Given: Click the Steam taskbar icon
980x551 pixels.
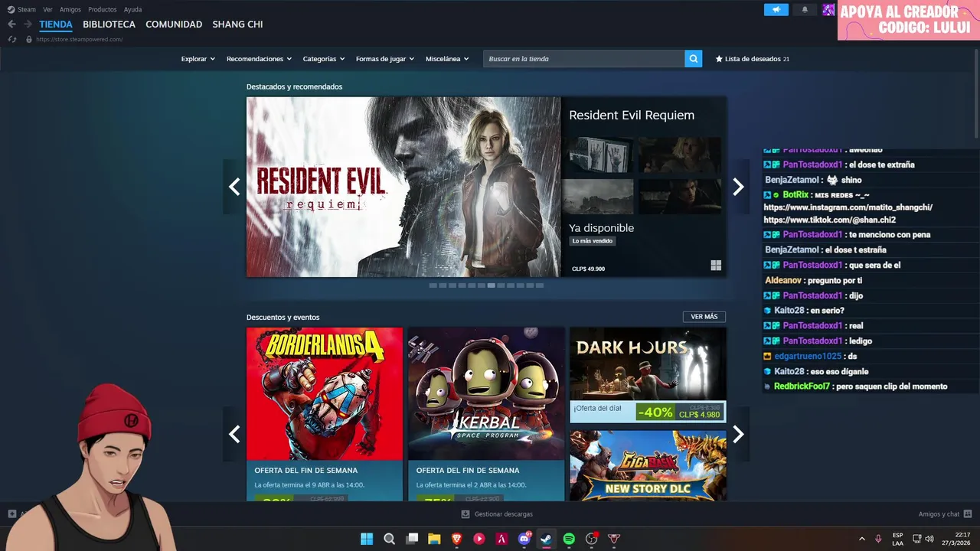Looking at the screenshot, I should pyautogui.click(x=546, y=539).
